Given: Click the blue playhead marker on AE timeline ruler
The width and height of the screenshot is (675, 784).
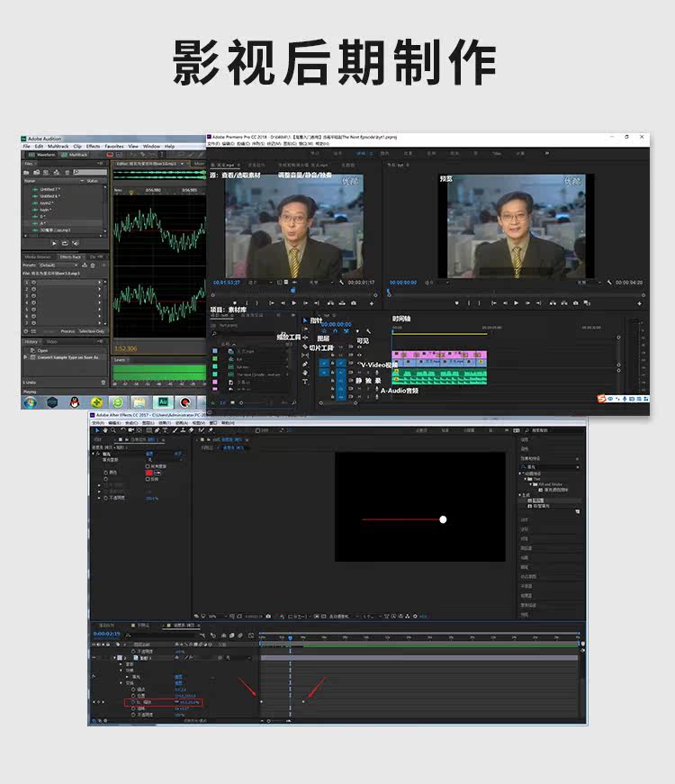Looking at the screenshot, I should coord(290,637).
